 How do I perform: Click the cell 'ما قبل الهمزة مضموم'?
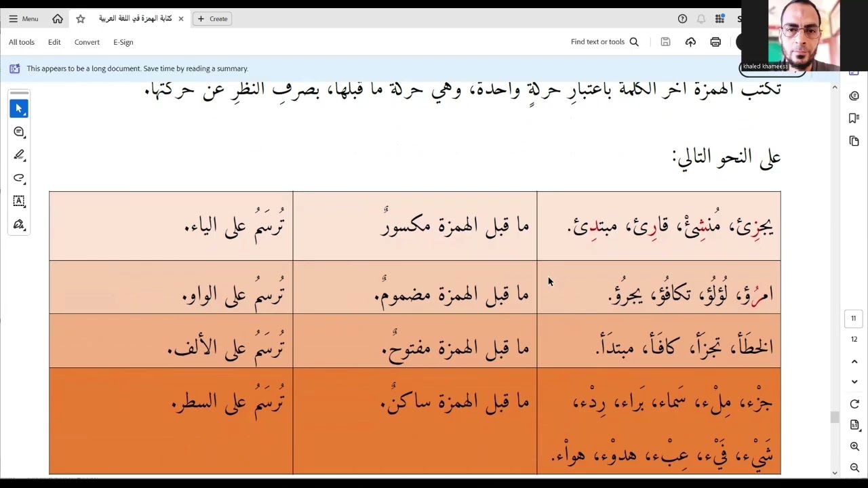(x=415, y=287)
